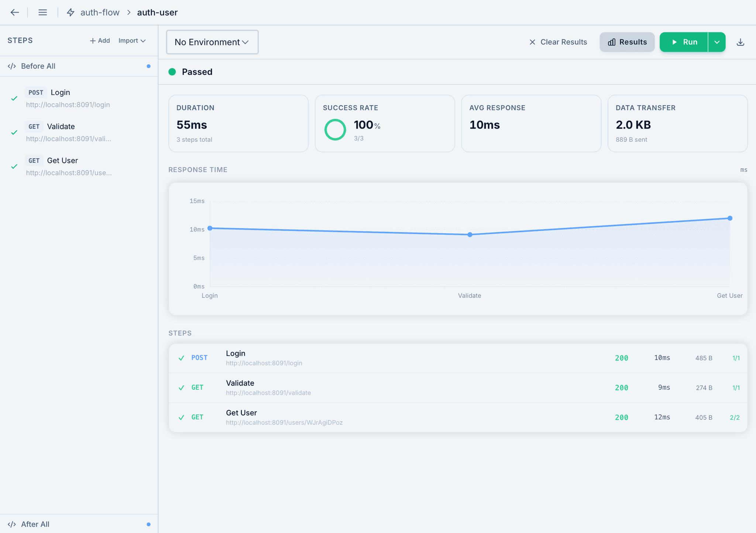Click the Results chart icon
Screen dimensions: 756x533
pyautogui.click(x=612, y=42)
